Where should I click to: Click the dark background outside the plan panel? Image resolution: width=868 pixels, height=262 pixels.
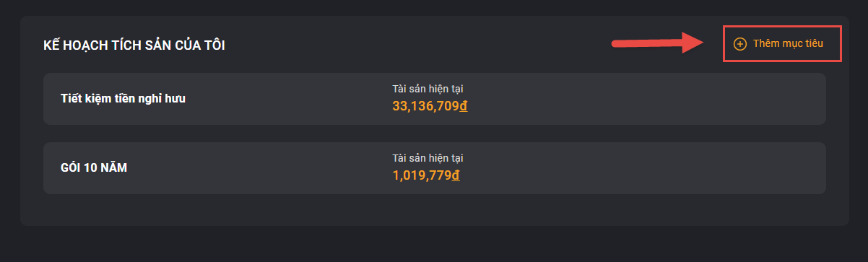pos(434,245)
